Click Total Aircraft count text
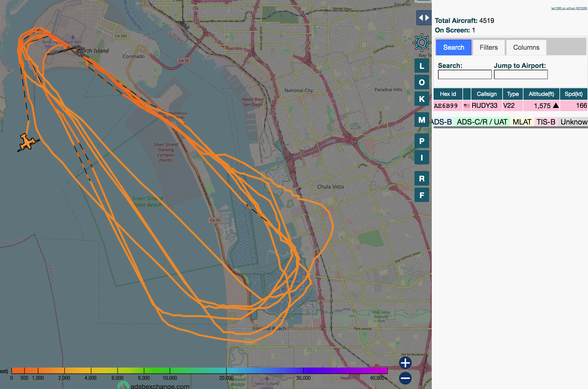 tap(464, 21)
